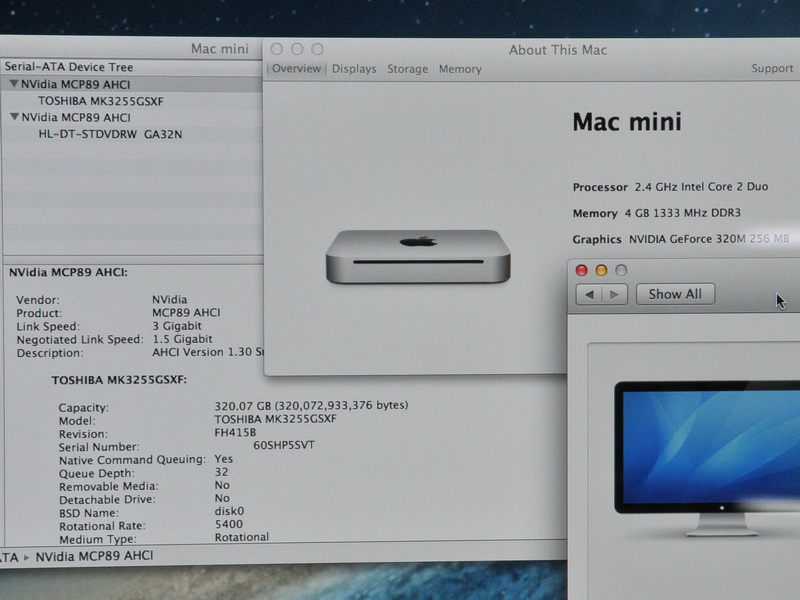
Task: Click the Queue Depth value 32
Action: coord(221,472)
